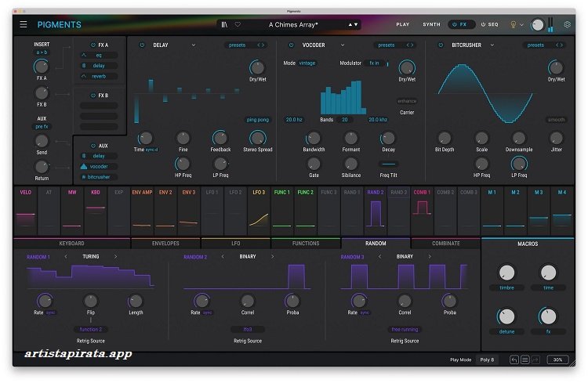The height and width of the screenshot is (383, 588).
Task: Click Random 3 free running retrig source
Action: 405,330
